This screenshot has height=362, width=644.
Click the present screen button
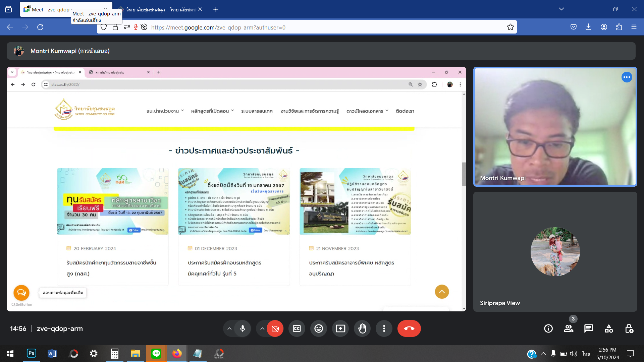click(x=340, y=328)
